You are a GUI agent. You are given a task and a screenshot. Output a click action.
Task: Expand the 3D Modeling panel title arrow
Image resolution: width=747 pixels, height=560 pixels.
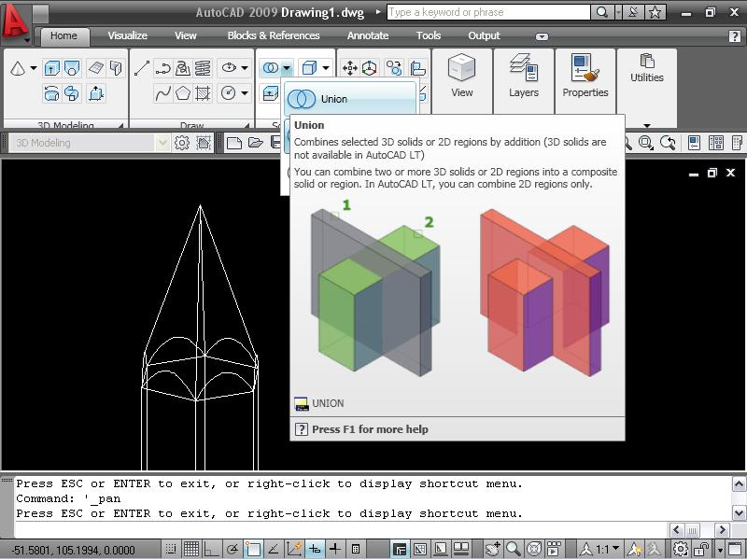120,126
